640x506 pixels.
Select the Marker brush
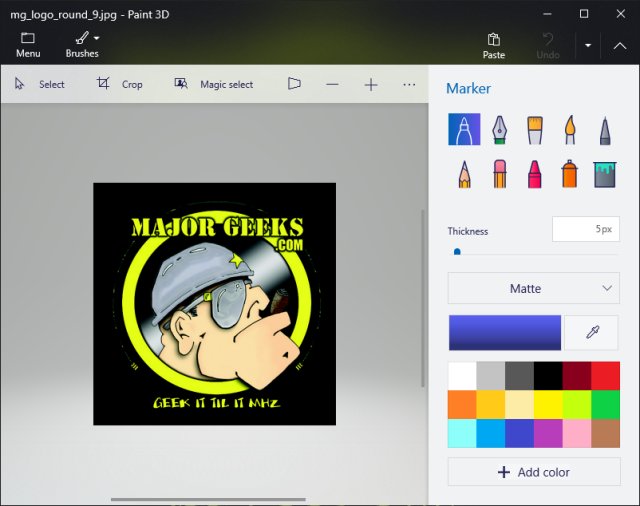(x=464, y=129)
